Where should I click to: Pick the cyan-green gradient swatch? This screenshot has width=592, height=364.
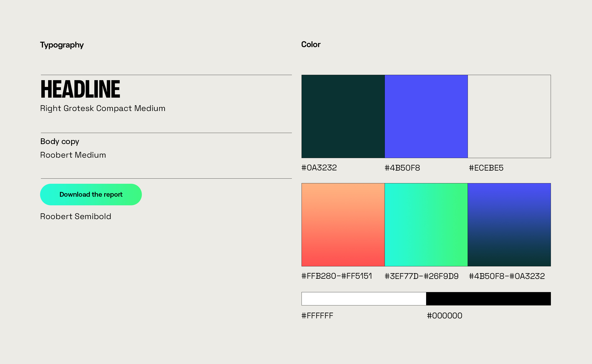426,225
